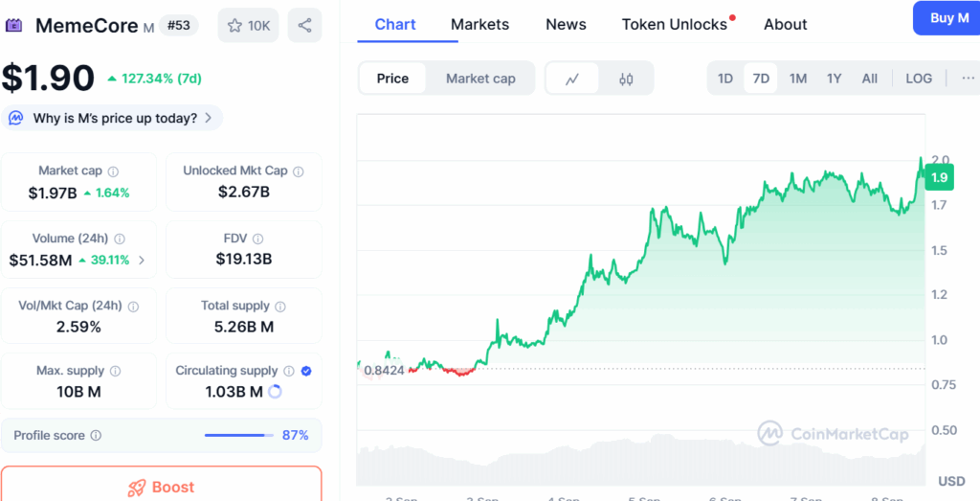Viewport: 980px width, 501px height.
Task: Open the About tab
Action: click(x=785, y=24)
